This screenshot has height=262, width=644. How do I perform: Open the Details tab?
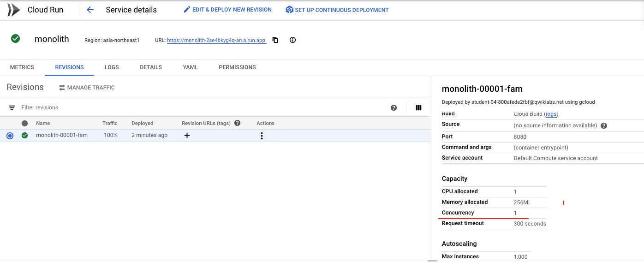pyautogui.click(x=151, y=67)
